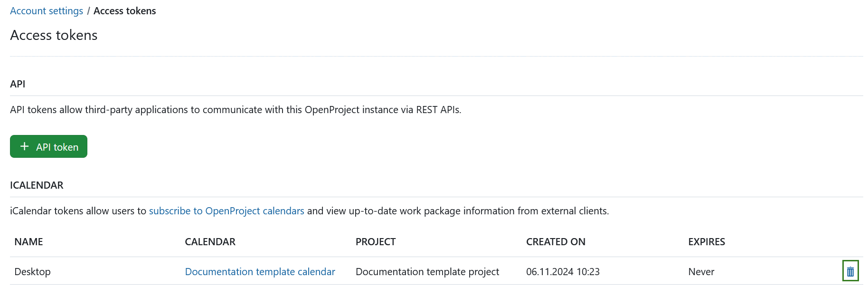
Task: Click the API section header
Action: point(18,84)
